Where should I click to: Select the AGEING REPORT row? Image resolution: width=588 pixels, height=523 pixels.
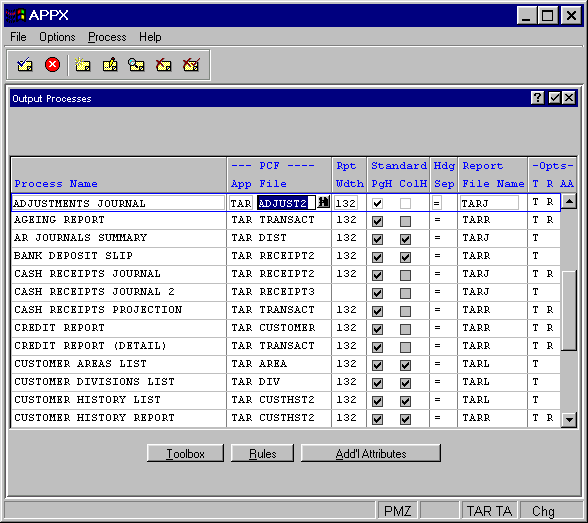pyautogui.click(x=286, y=220)
